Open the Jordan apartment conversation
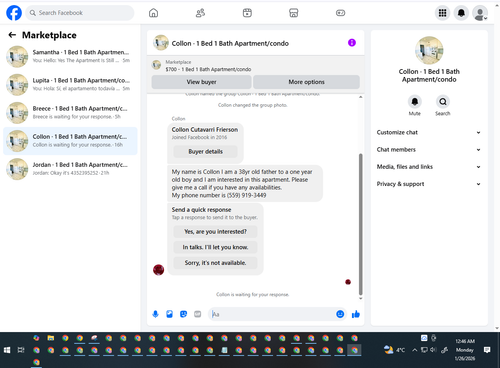The image size is (500, 368). coord(70,169)
